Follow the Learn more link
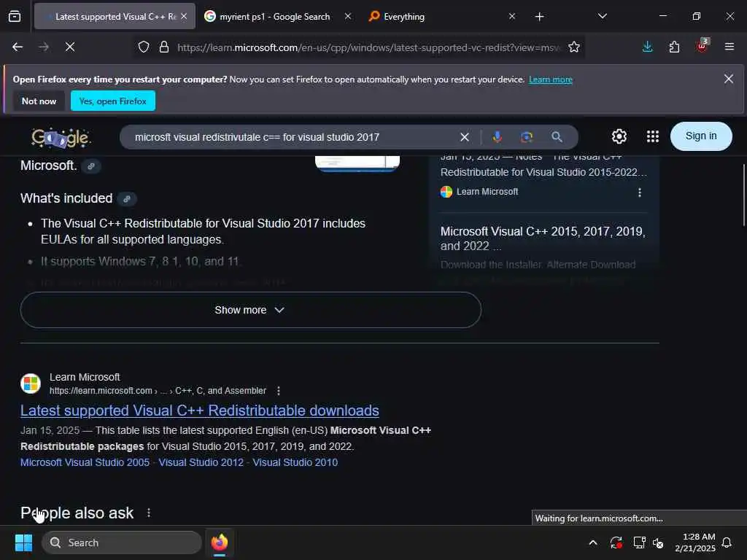The width and height of the screenshot is (747, 560). [x=550, y=79]
